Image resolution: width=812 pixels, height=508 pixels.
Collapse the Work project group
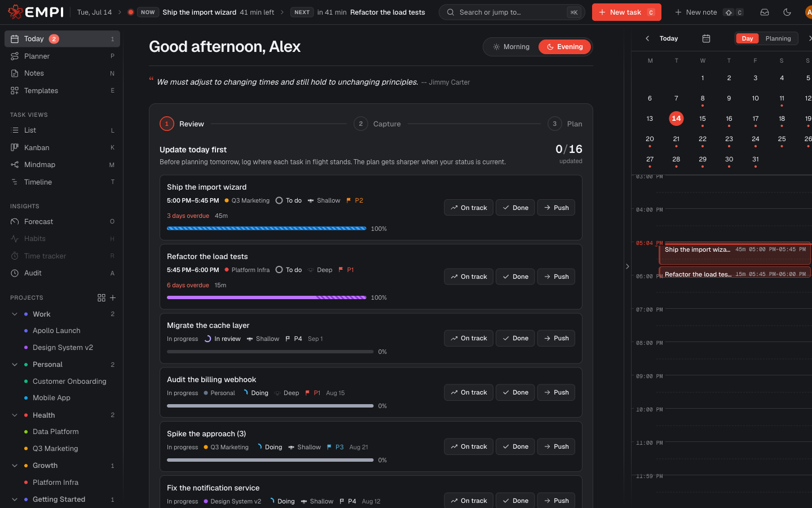15,314
